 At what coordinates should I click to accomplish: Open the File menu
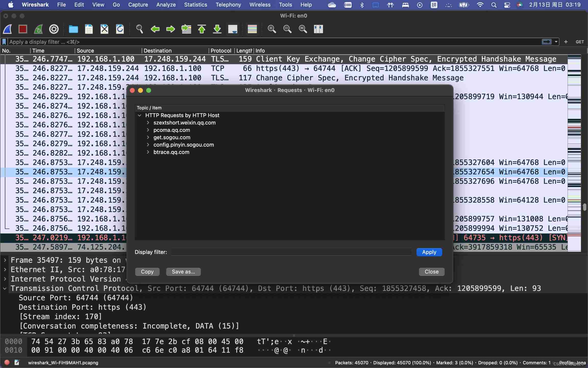pos(62,5)
